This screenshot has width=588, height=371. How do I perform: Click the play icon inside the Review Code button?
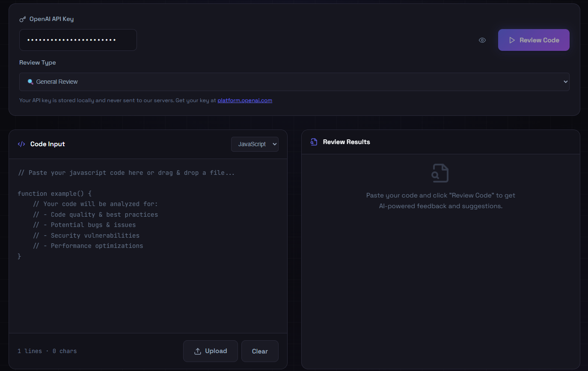pos(512,40)
